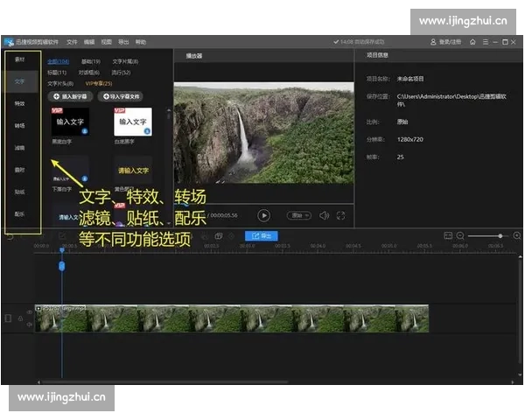Click the undo arrow on timeline toolbar
This screenshot has width=525, height=420.
(10, 235)
